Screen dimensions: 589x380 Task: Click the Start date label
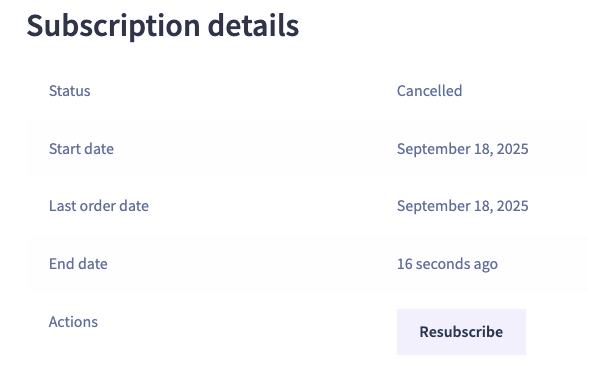point(81,149)
